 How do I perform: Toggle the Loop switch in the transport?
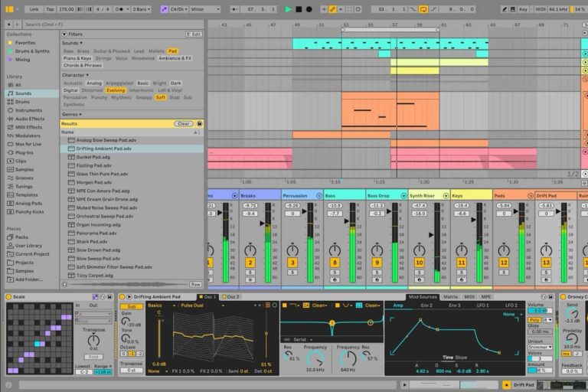point(423,9)
